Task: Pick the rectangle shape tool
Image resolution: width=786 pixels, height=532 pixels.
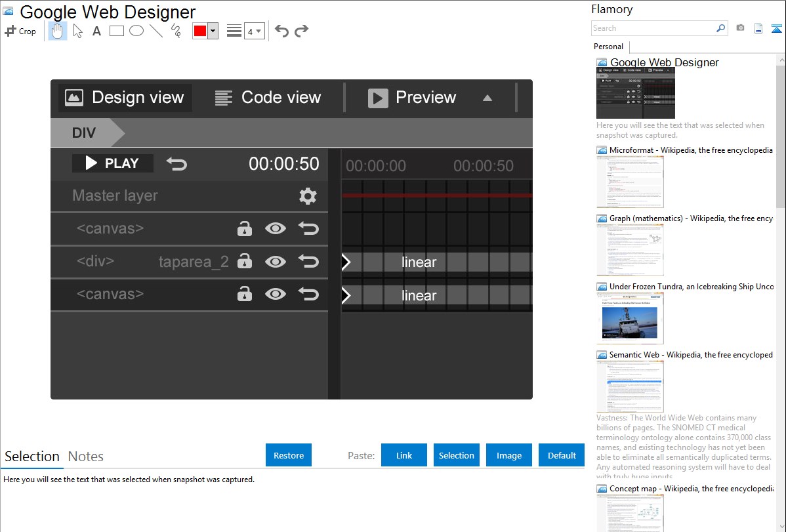Action: pyautogui.click(x=116, y=31)
